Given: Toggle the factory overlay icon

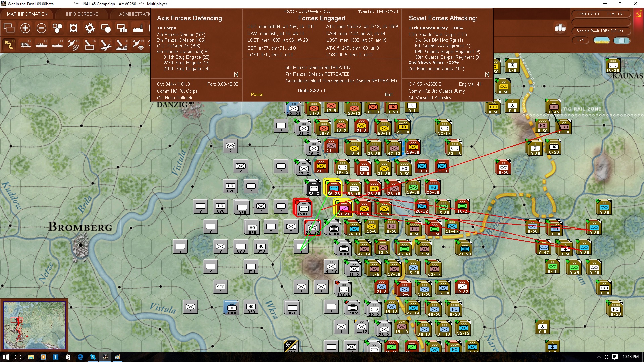Looking at the screenshot, I should pos(138,28).
